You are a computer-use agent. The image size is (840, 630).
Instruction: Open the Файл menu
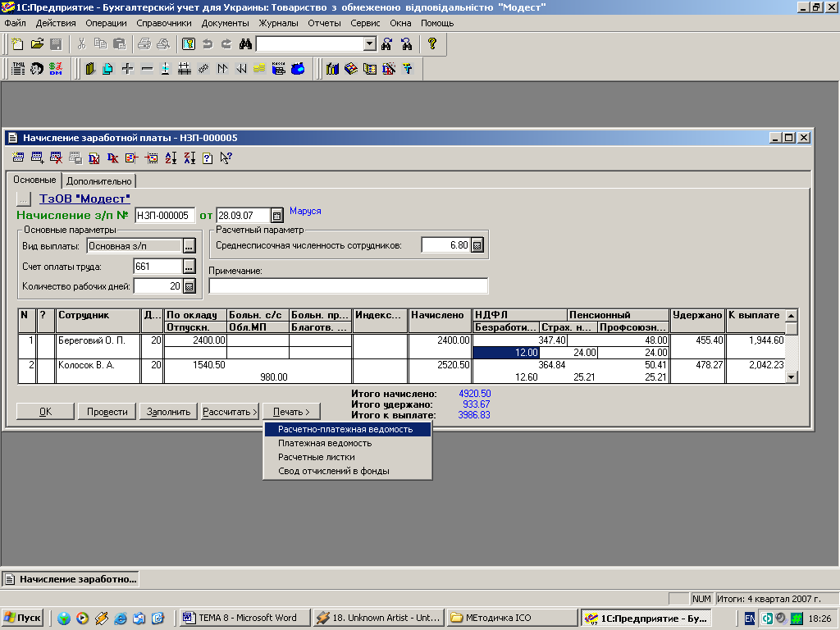click(15, 23)
